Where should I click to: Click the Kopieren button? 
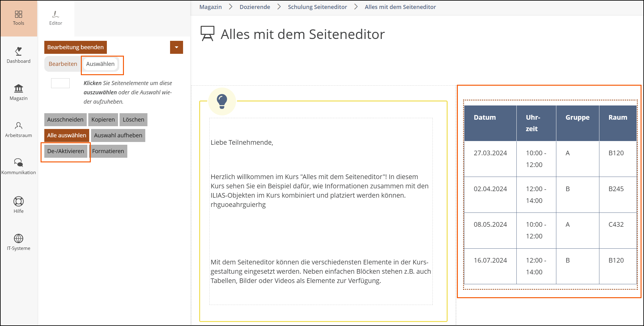[x=103, y=120]
